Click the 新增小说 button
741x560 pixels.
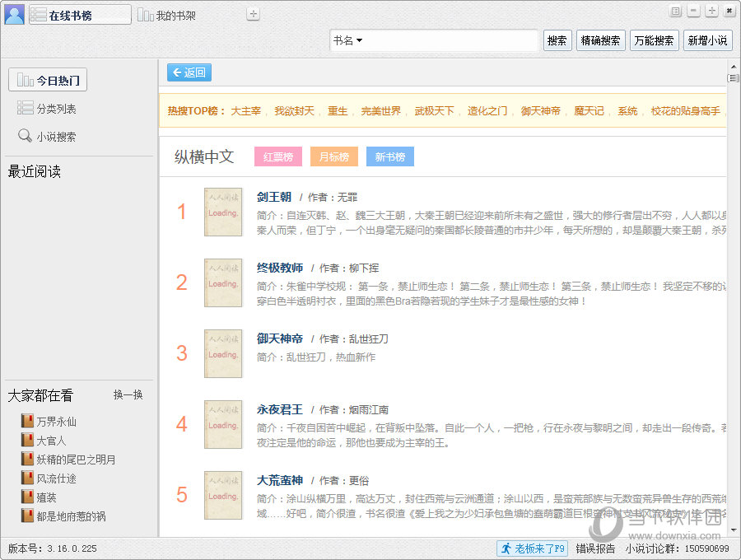tap(707, 40)
